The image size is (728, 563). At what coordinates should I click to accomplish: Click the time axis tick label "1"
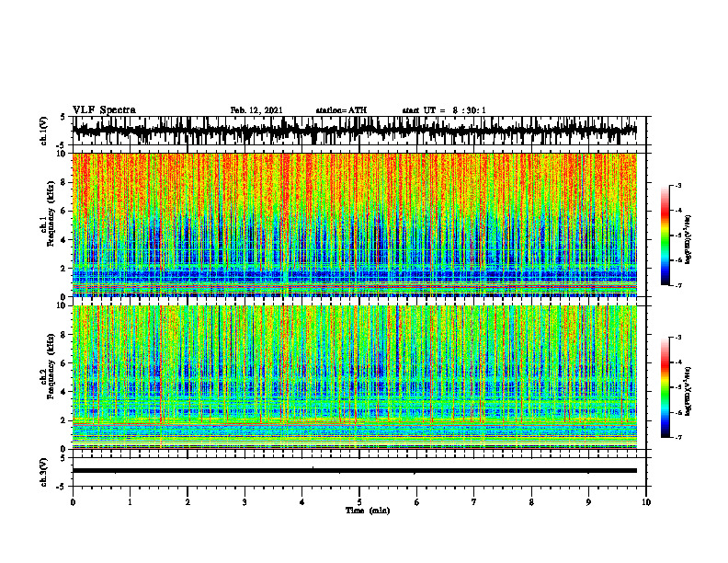(130, 502)
